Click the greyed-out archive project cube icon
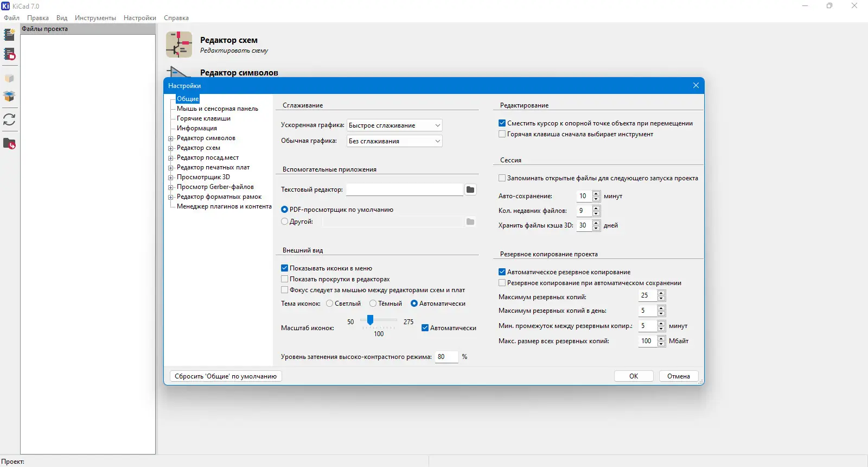The width and height of the screenshot is (868, 467). click(x=9, y=78)
